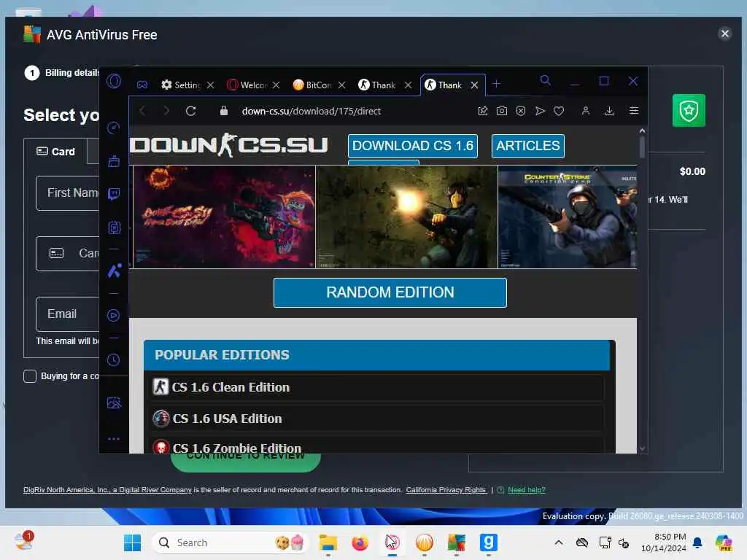Screen dimensions: 747x560
Task: Open the Opera GX menu logo
Action: point(114,81)
